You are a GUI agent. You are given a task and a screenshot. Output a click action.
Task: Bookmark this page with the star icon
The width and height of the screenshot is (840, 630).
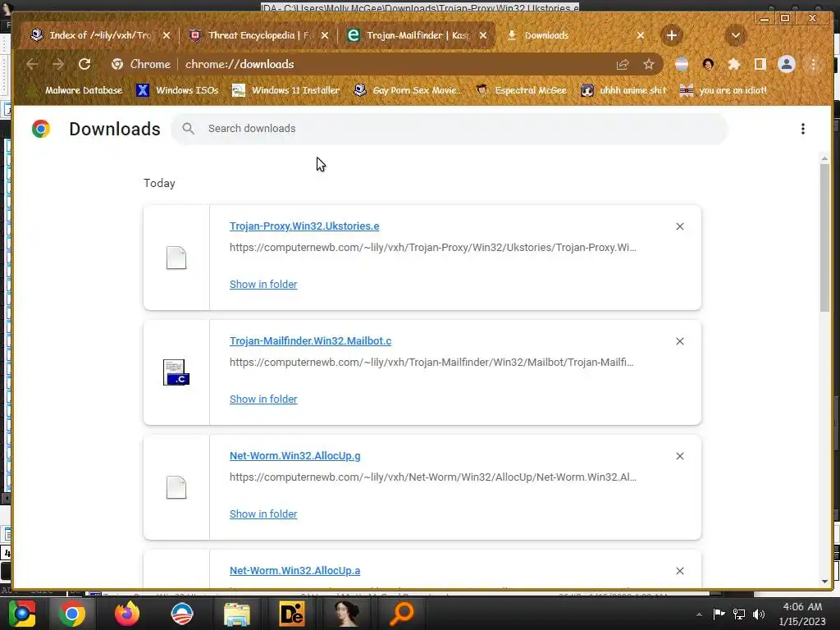(649, 64)
